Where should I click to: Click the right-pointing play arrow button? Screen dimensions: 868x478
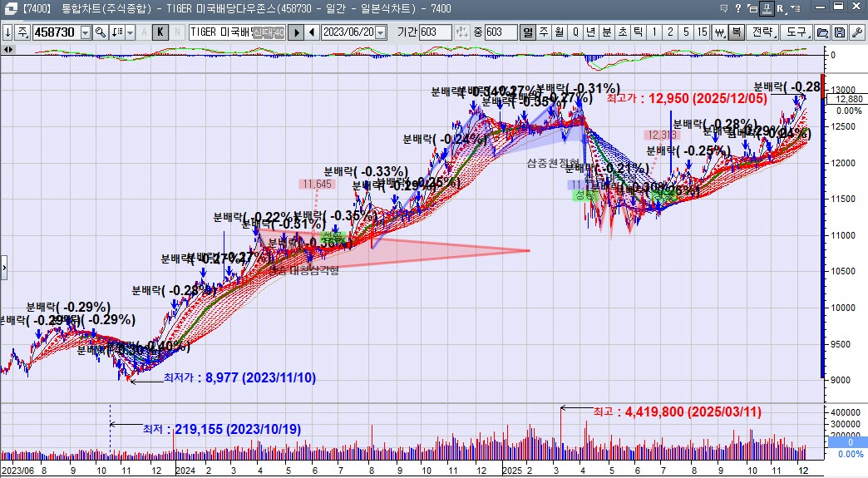coord(298,32)
